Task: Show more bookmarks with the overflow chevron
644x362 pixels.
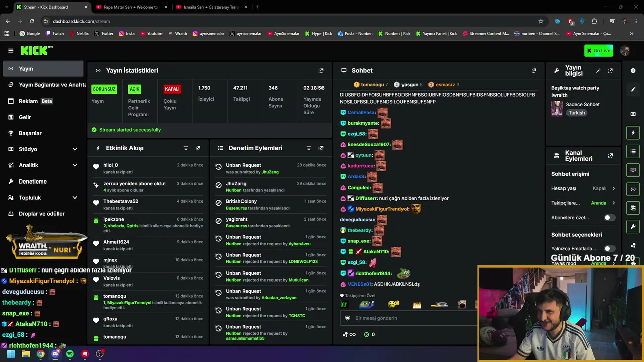Action: pyautogui.click(x=631, y=34)
